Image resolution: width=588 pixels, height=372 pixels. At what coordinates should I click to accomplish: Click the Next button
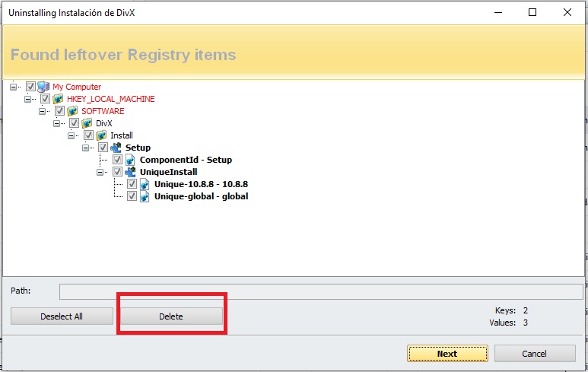pyautogui.click(x=447, y=354)
